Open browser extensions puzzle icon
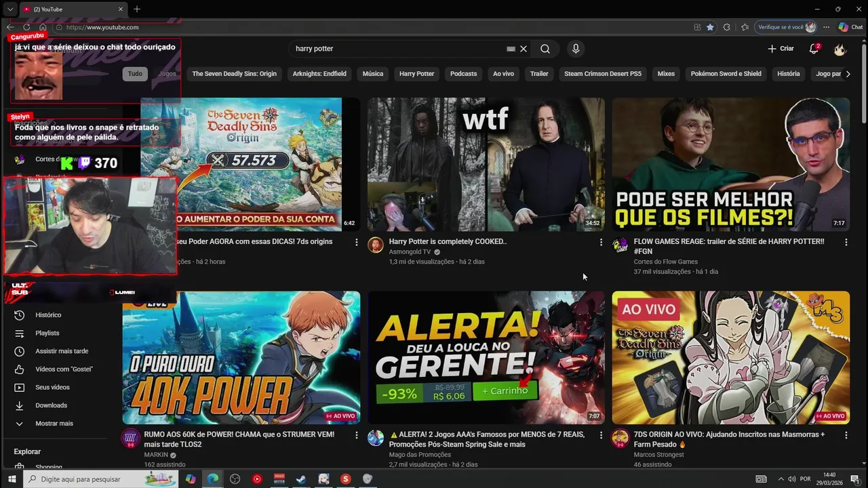 [727, 27]
